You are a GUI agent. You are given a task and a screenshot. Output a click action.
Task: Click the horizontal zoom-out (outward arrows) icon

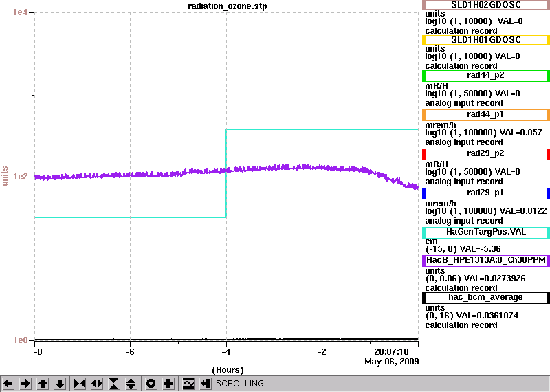click(97, 384)
